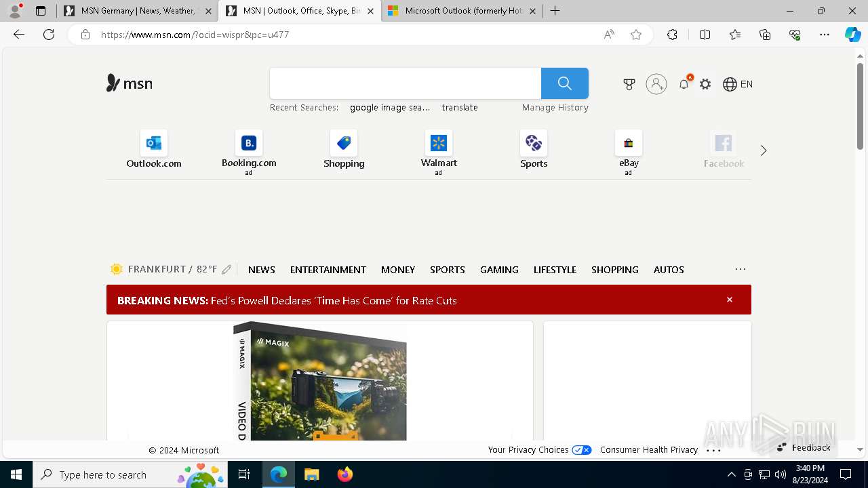Open Manage History link
This screenshot has height=488, width=868.
coord(555,108)
